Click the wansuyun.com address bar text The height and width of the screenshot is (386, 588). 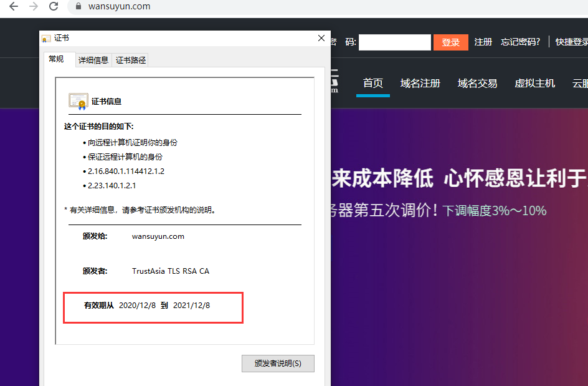pos(119,6)
